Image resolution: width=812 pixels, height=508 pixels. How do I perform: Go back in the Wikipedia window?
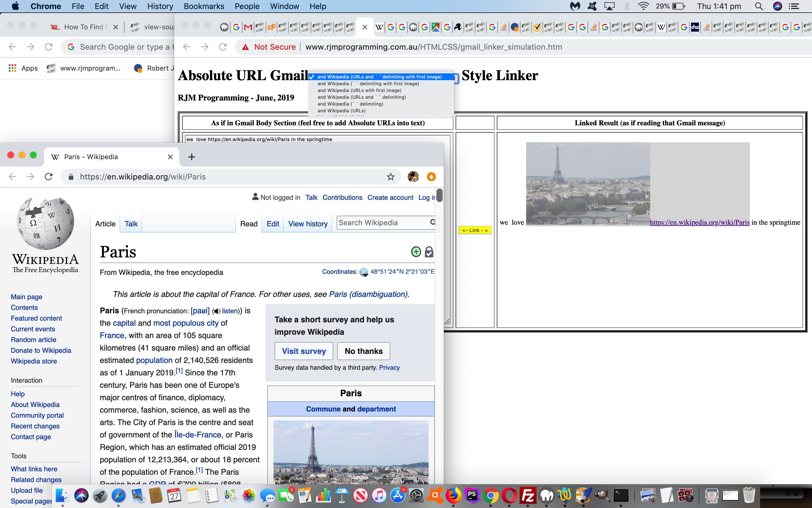(12, 177)
